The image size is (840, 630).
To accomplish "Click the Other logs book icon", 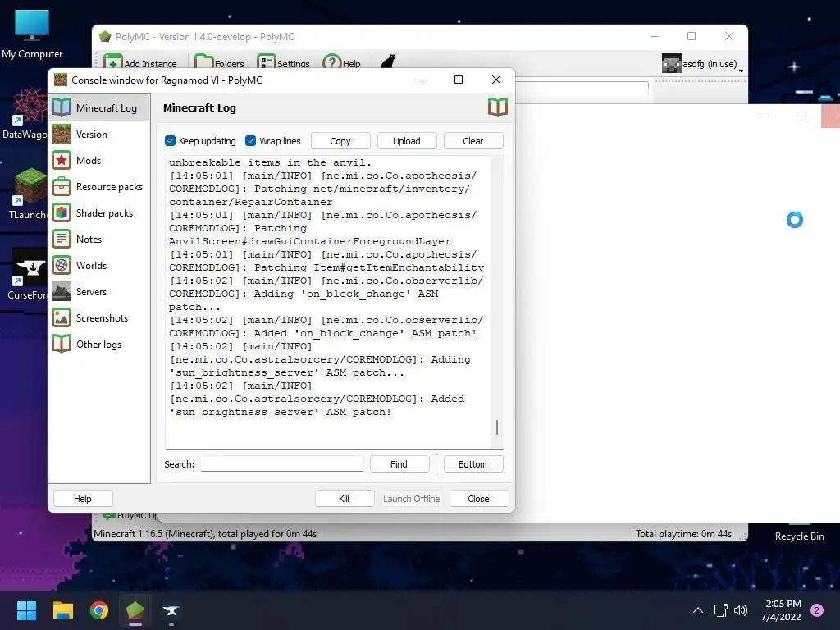I will coord(62,344).
